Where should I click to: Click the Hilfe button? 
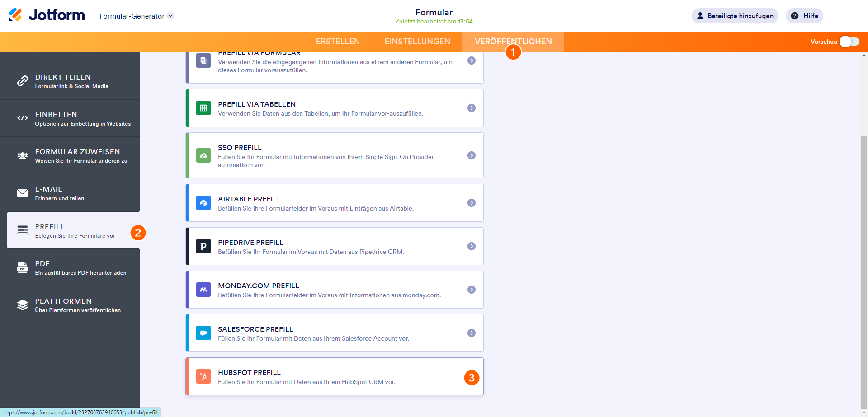coord(804,16)
